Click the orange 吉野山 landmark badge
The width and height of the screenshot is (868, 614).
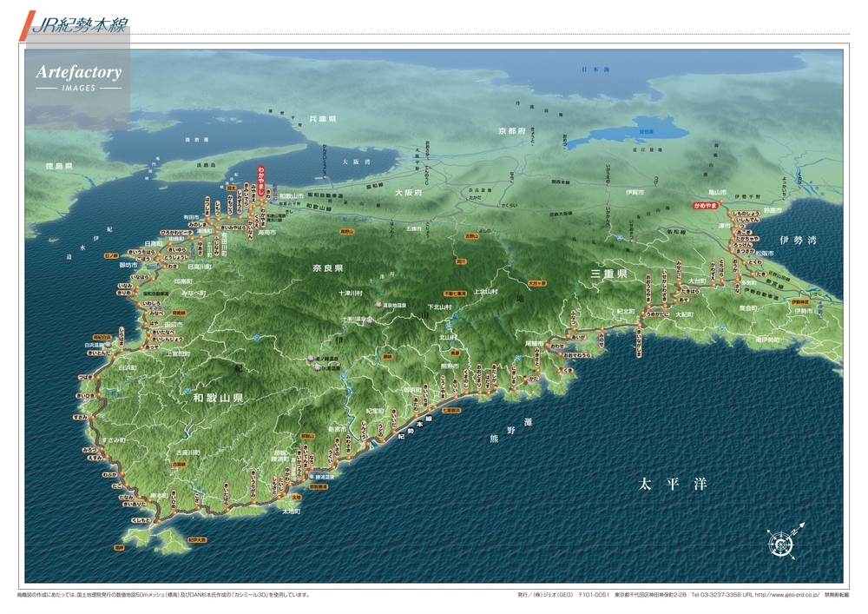(x=471, y=235)
